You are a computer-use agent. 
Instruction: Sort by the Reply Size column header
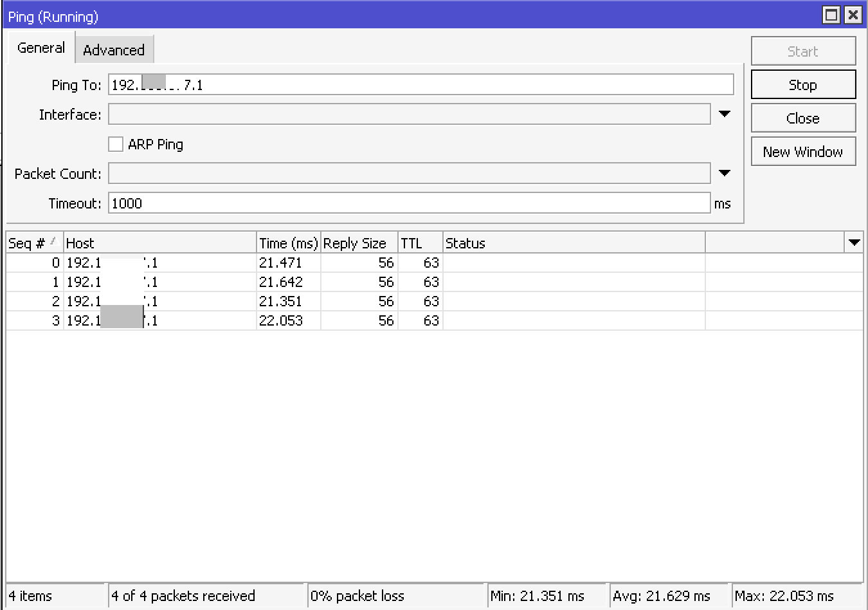359,243
